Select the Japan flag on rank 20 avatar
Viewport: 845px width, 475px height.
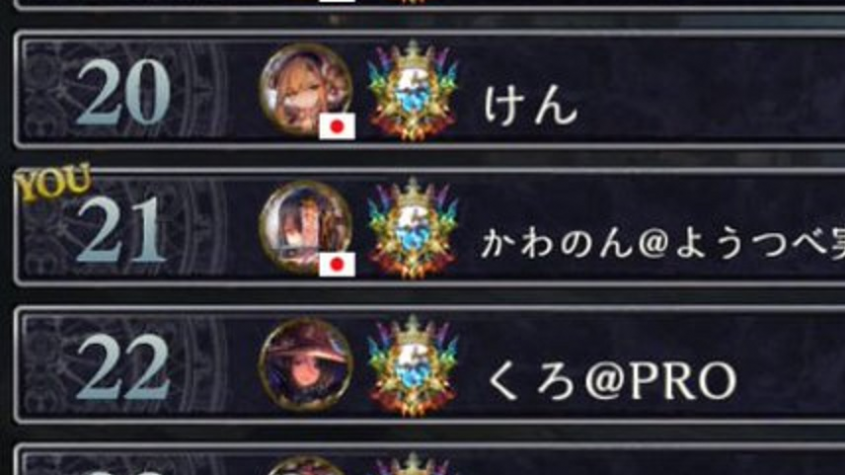337,126
